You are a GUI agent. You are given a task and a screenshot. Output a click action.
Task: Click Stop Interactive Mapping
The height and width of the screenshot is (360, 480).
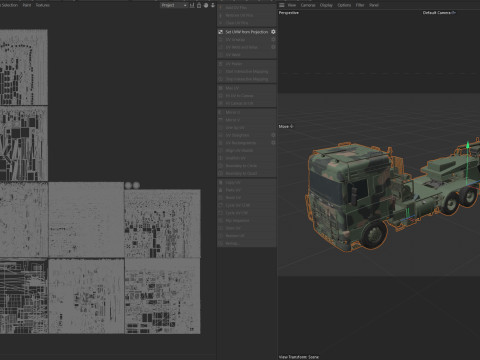coord(247,79)
